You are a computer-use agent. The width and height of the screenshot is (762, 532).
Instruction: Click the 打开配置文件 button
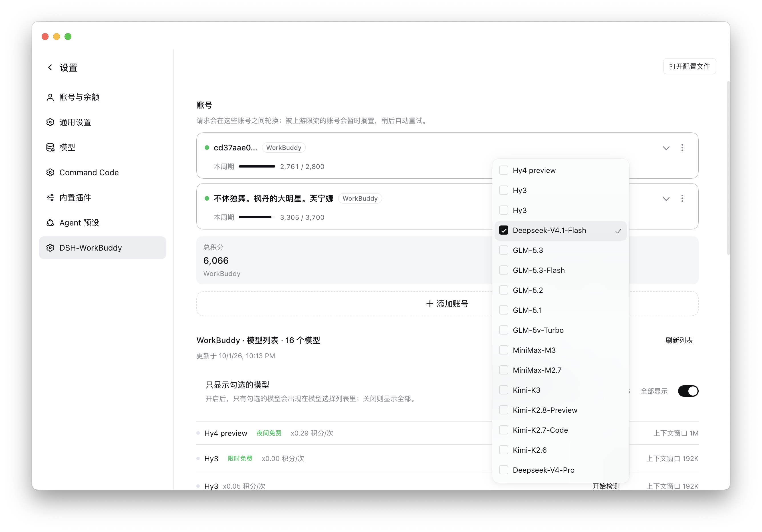(690, 66)
